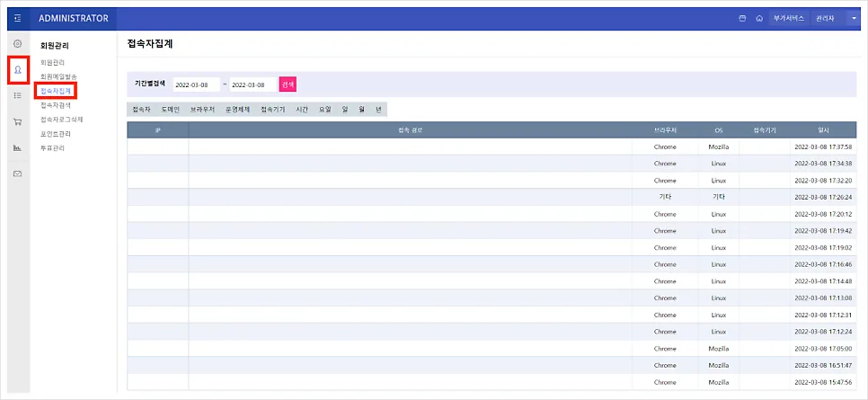Click the pink 검색 search button
Screen dimensions: 868x400
click(288, 84)
